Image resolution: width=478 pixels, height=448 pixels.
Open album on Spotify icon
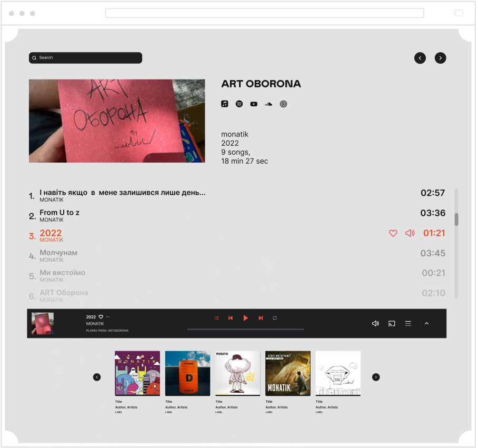pos(240,104)
